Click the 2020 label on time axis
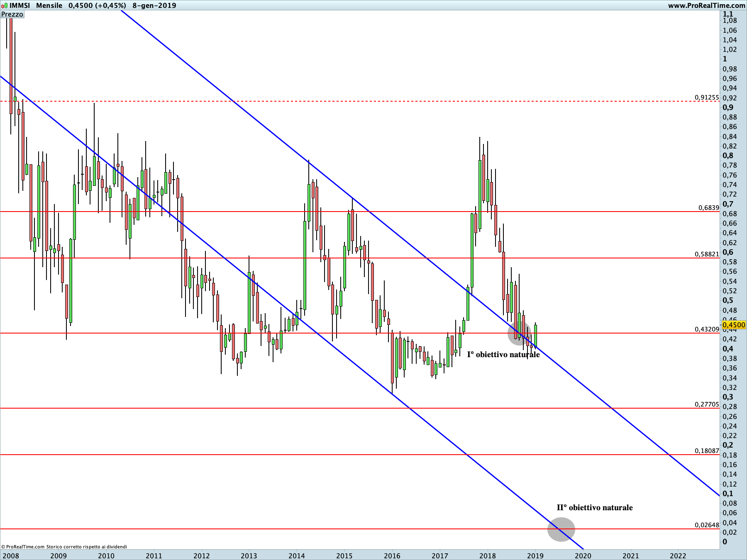 (583, 556)
